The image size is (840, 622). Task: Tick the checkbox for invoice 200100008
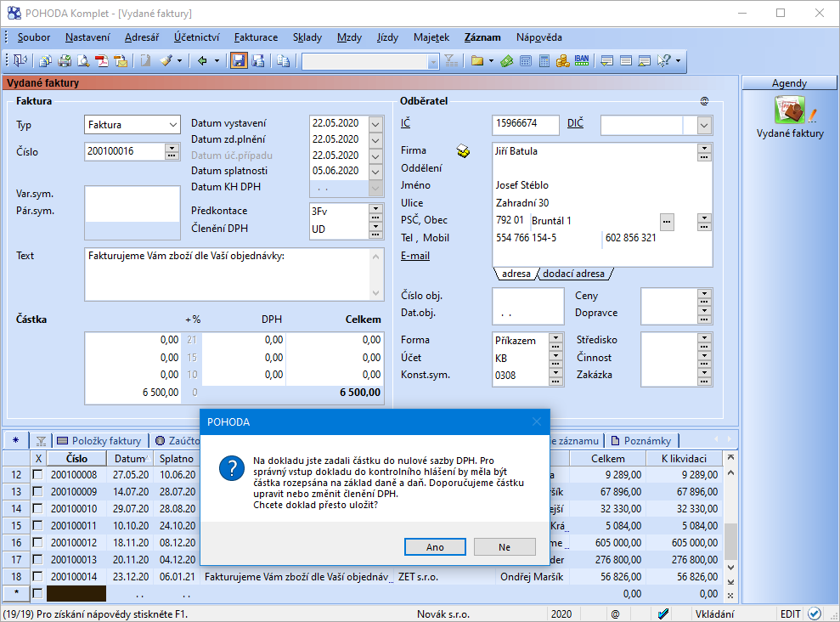pos(37,475)
